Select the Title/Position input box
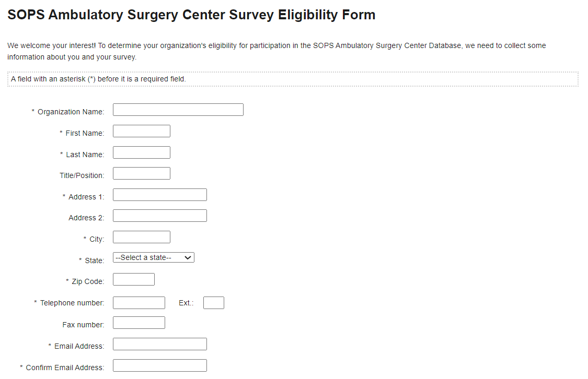The width and height of the screenshot is (588, 379). tap(141, 173)
